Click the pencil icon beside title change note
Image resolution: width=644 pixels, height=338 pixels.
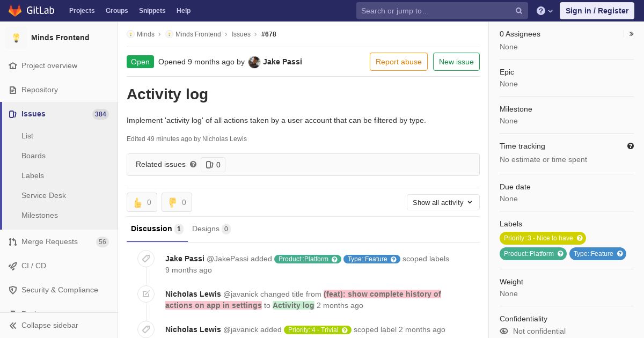(146, 294)
